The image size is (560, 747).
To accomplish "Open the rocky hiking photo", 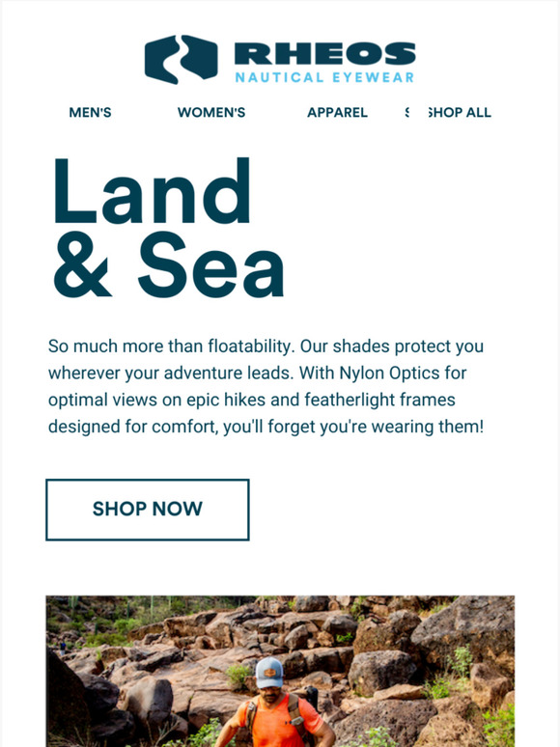I will 280,671.
